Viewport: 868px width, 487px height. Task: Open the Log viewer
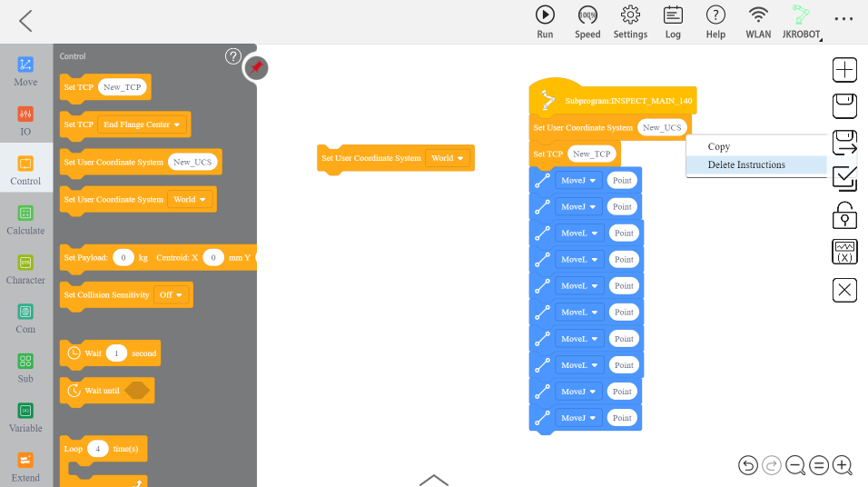coord(673,15)
